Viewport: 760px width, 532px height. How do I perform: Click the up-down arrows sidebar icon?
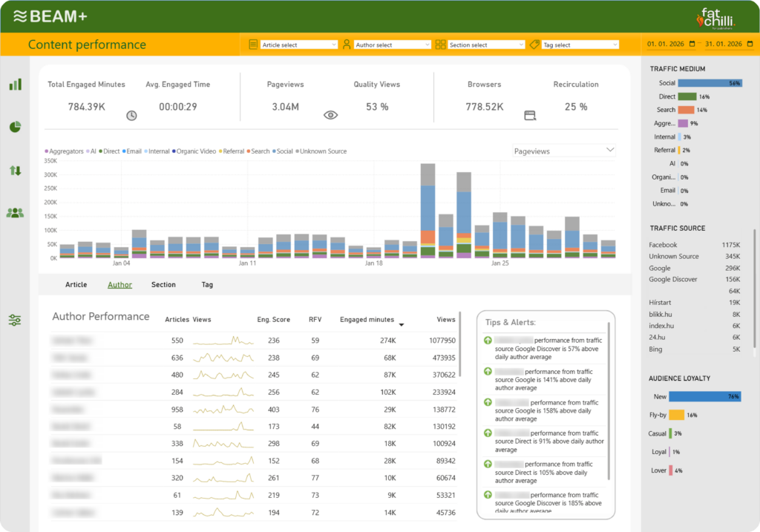click(x=15, y=171)
